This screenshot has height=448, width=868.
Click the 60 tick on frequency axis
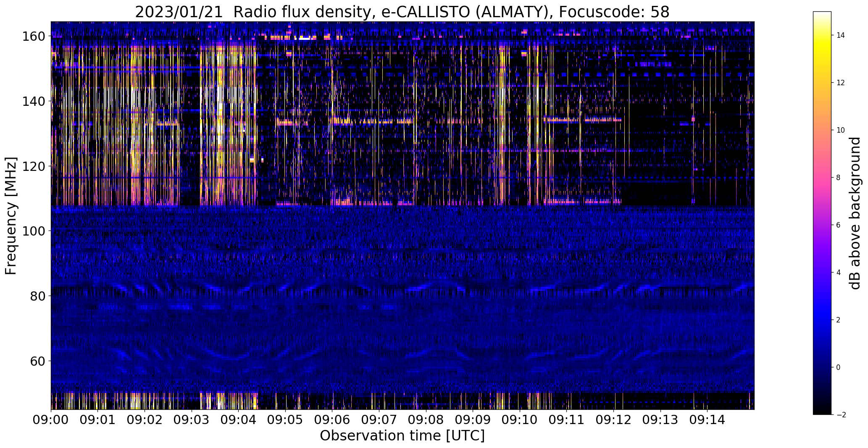click(37, 361)
